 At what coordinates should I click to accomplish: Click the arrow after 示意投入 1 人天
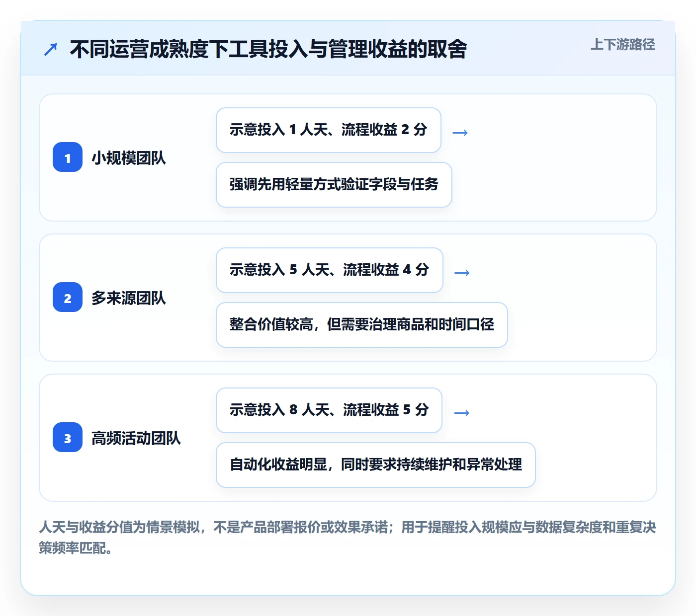(460, 133)
